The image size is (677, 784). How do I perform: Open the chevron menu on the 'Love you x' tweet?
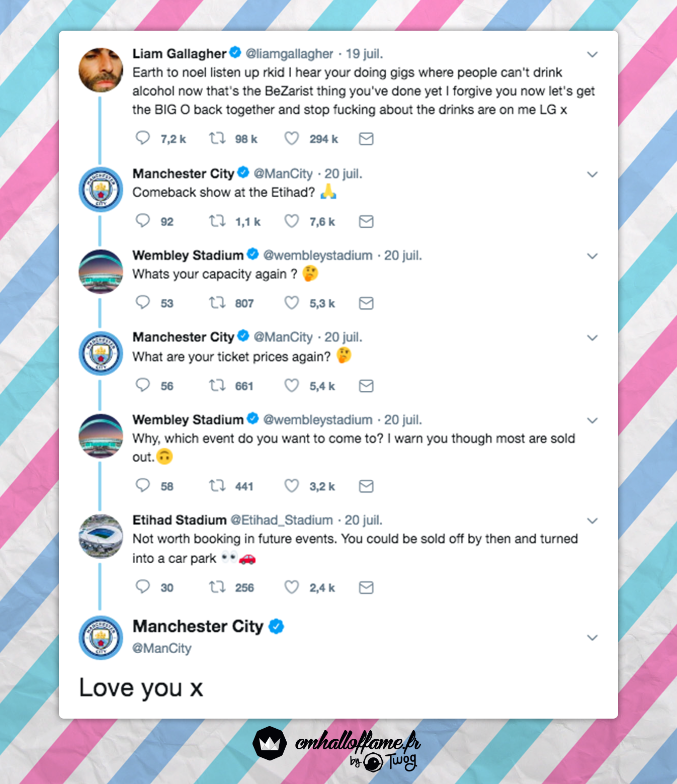[593, 638]
